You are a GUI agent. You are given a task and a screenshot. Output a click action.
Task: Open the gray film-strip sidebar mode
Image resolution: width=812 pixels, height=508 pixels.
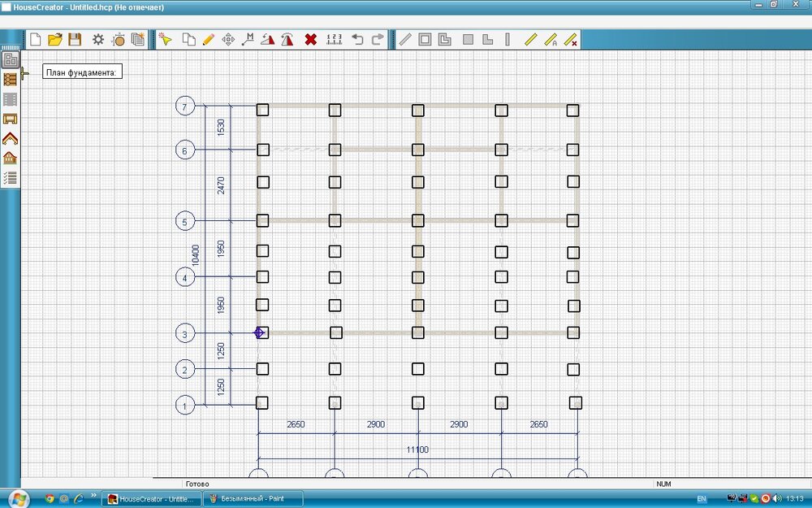[x=11, y=99]
